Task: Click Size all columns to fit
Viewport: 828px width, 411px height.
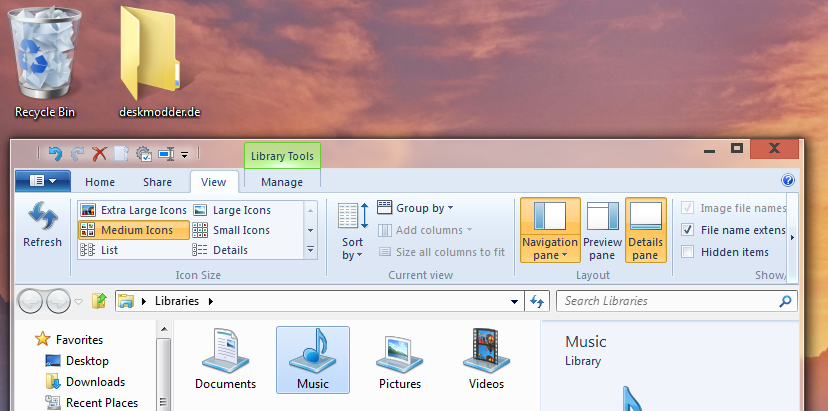Action: tap(442, 252)
